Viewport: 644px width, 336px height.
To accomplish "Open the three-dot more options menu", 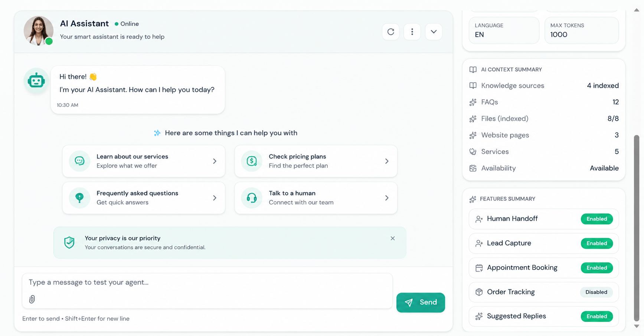I will [412, 32].
